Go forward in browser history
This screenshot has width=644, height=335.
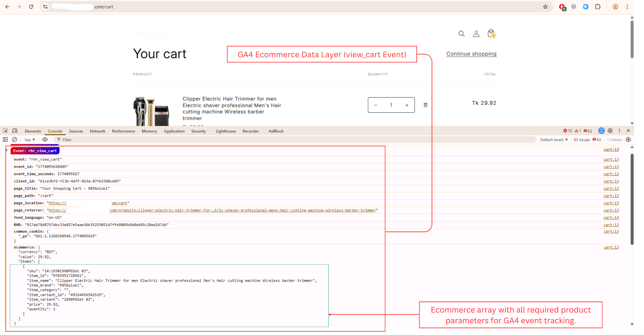coord(19,7)
